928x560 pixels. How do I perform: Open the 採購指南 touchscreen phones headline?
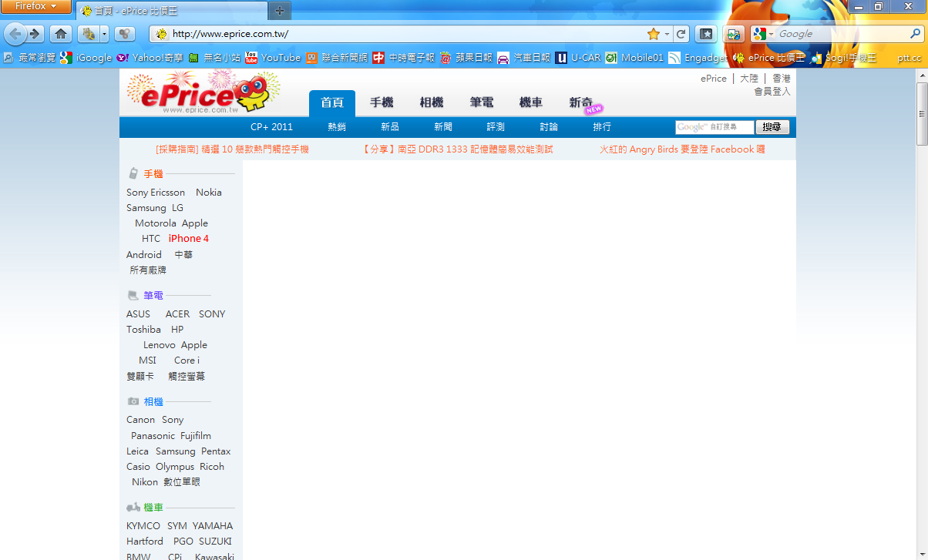232,149
